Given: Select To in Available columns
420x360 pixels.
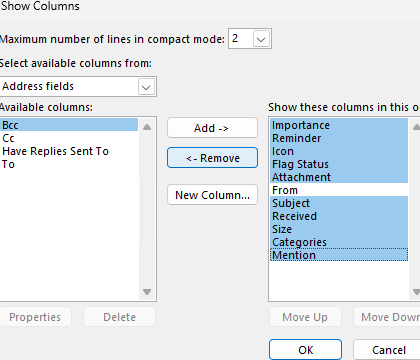Looking at the screenshot, I should pyautogui.click(x=69, y=164).
